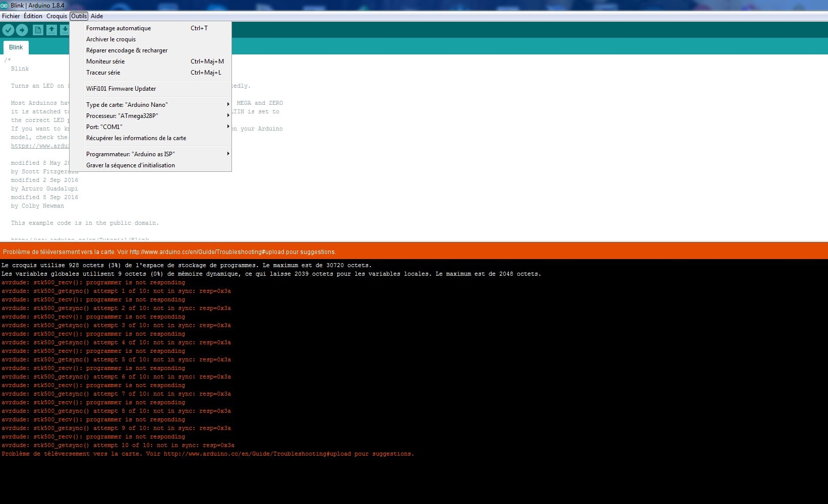This screenshot has width=828, height=504.
Task: Click "attempt 1 of 10" error line
Action: point(116,291)
